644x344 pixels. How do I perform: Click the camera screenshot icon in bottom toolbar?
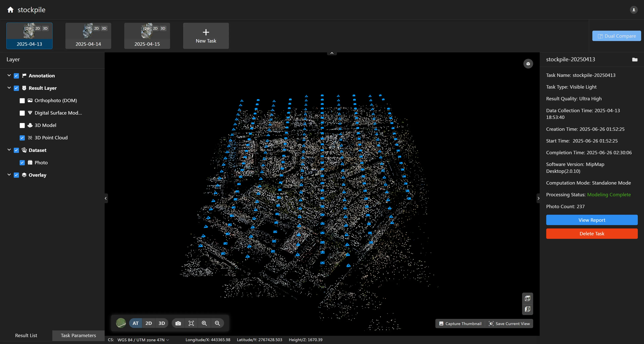click(178, 323)
